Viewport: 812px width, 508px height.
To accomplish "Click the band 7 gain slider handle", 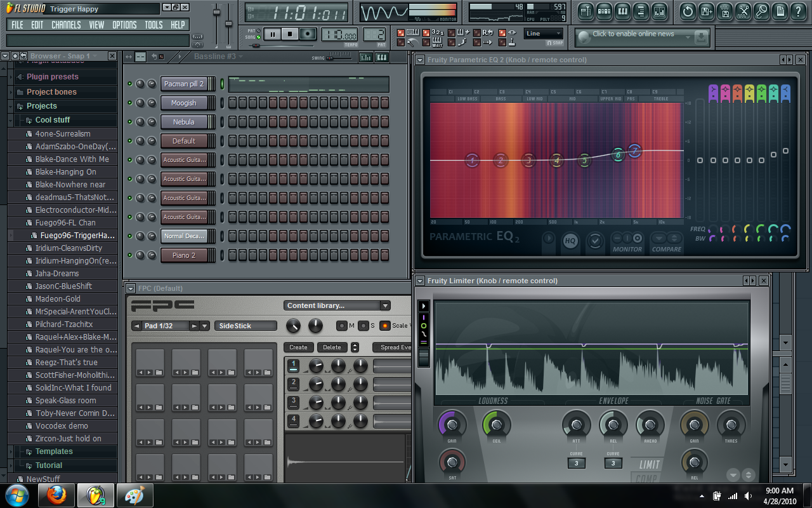I will point(785,150).
